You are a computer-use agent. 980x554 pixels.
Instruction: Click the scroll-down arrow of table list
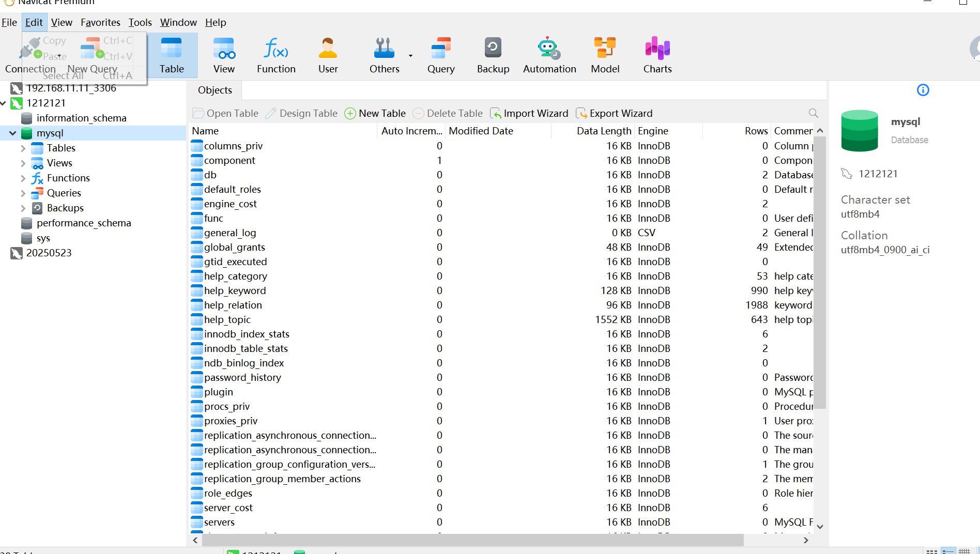pos(820,527)
